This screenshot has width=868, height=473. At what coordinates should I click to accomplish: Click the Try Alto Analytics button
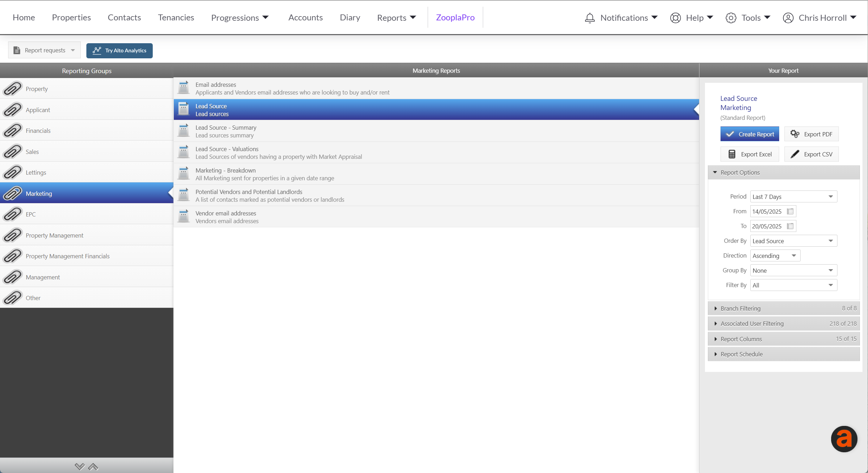(x=119, y=50)
